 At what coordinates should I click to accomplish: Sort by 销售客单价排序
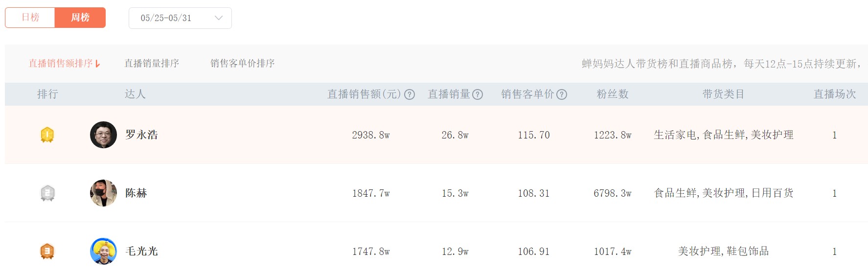click(x=242, y=64)
